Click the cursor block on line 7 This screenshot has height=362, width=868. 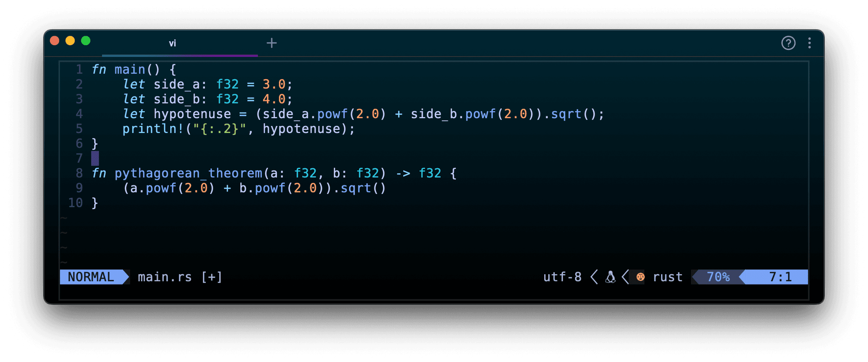point(95,159)
